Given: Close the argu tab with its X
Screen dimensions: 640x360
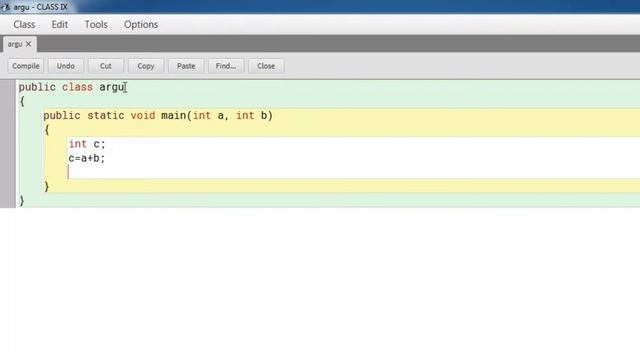Looking at the screenshot, I should (x=28, y=44).
